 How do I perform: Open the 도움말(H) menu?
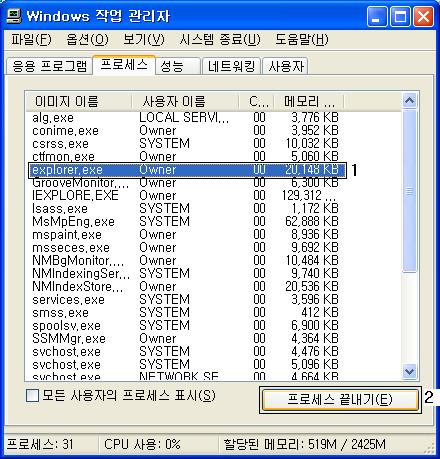(x=302, y=40)
